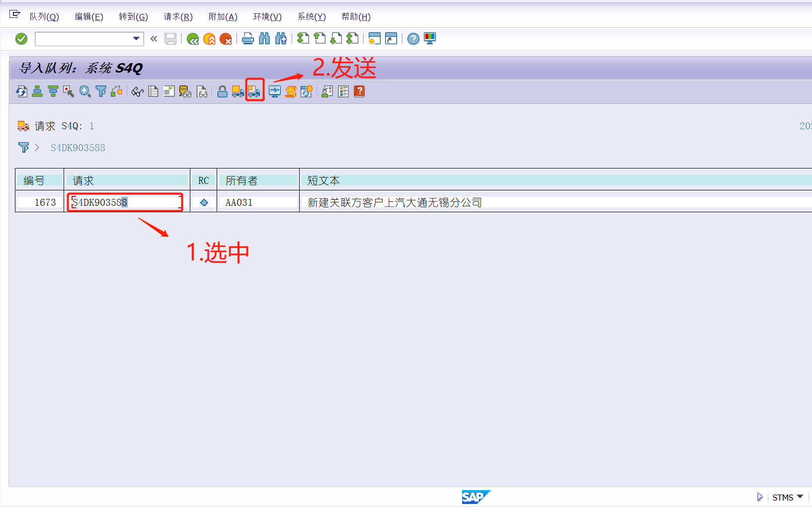Open the 环境(V) menu

point(266,16)
